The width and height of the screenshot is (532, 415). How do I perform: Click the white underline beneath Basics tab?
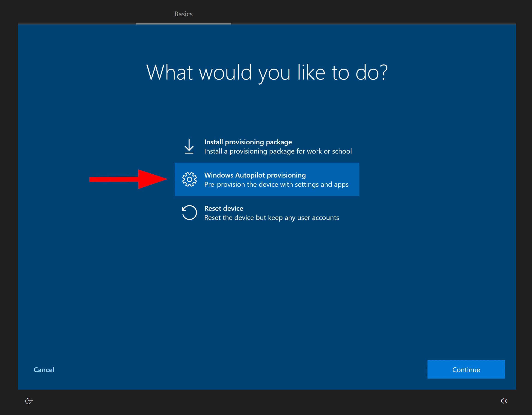click(183, 24)
